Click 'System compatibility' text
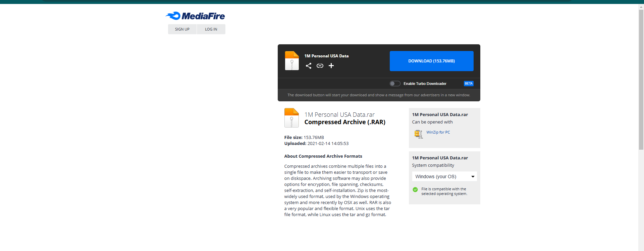Viewport: 644px width, 251px height. tap(433, 165)
